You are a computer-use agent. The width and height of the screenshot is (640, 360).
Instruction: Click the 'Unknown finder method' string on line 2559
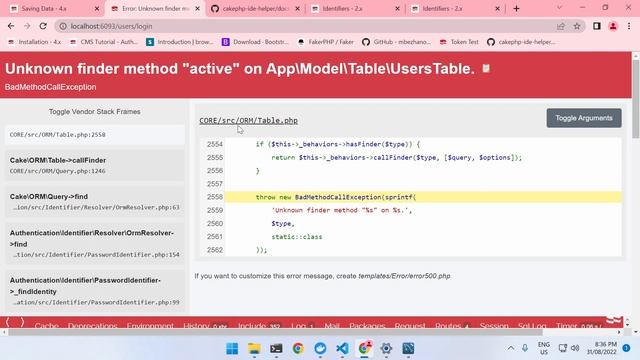[x=342, y=210]
